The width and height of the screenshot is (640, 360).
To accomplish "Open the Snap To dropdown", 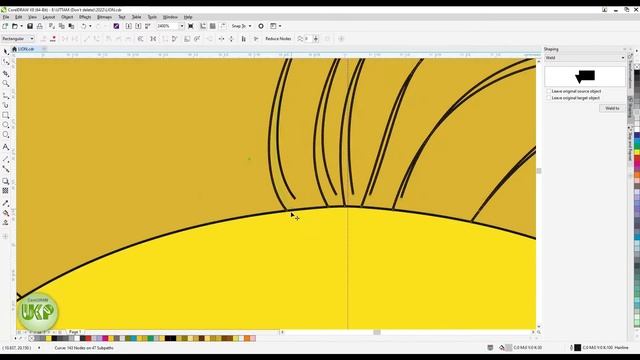I will pos(241,26).
